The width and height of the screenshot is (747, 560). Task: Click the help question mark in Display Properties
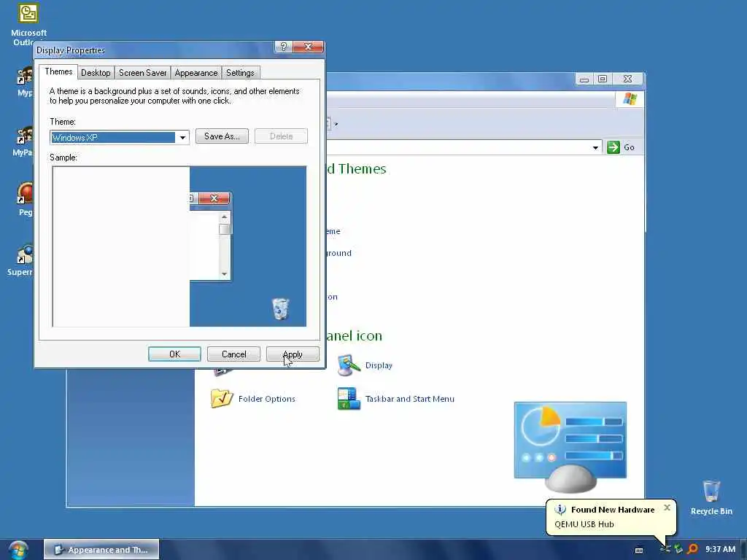[283, 47]
